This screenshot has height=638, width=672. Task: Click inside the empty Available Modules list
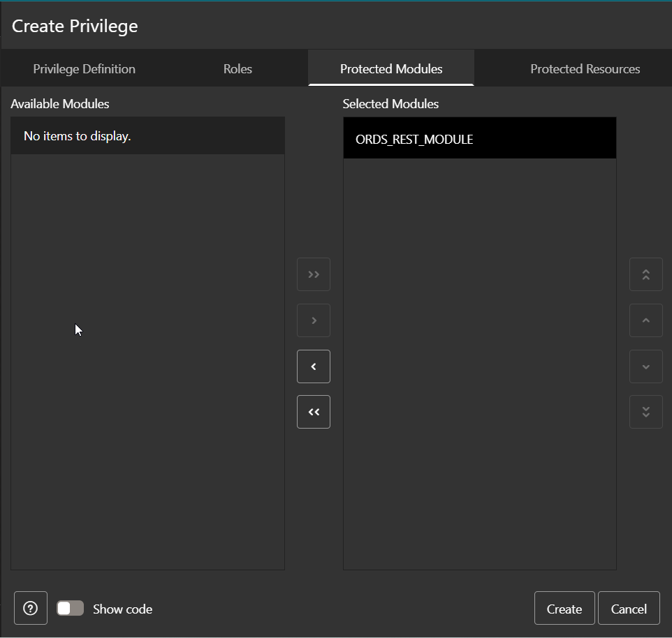pos(147,349)
